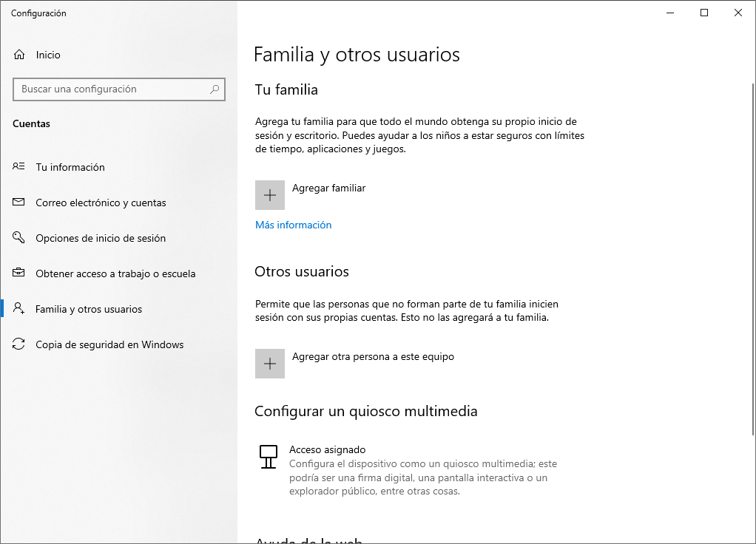Click the Acceso asignado kiosk icon

point(269,456)
